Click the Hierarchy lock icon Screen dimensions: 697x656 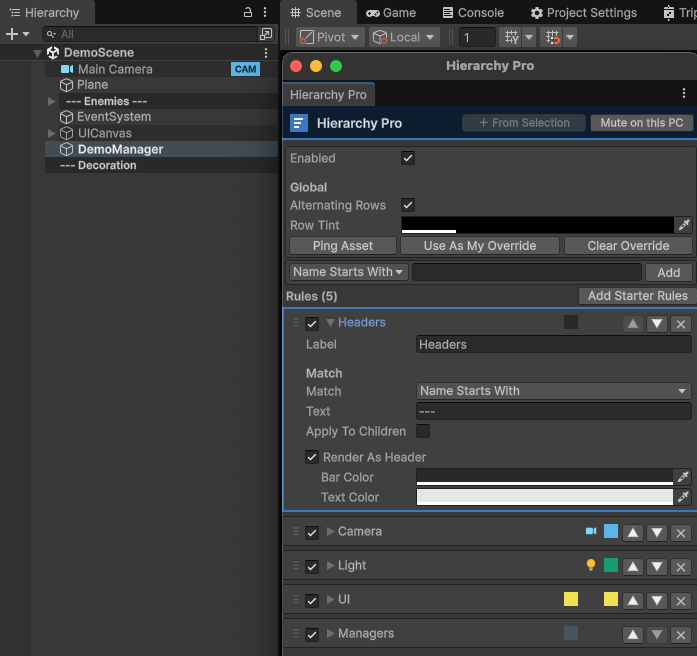pyautogui.click(x=248, y=12)
